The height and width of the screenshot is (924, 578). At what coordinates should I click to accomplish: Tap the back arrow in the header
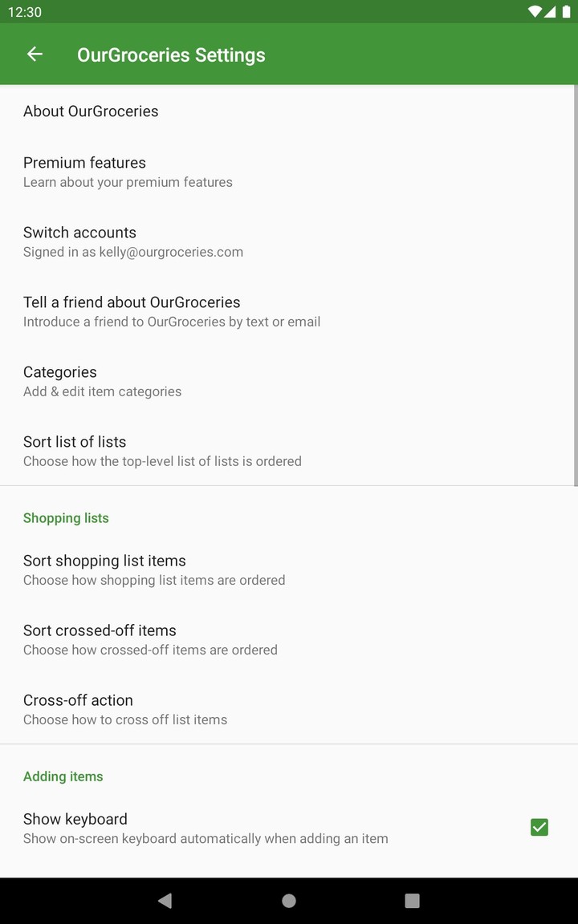point(35,55)
